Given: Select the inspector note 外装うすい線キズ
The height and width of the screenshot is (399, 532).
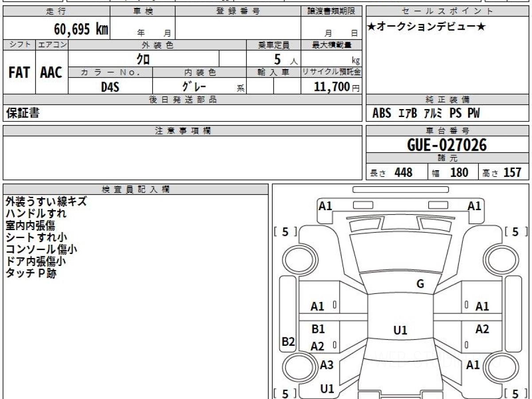Looking at the screenshot, I should coord(46,201).
